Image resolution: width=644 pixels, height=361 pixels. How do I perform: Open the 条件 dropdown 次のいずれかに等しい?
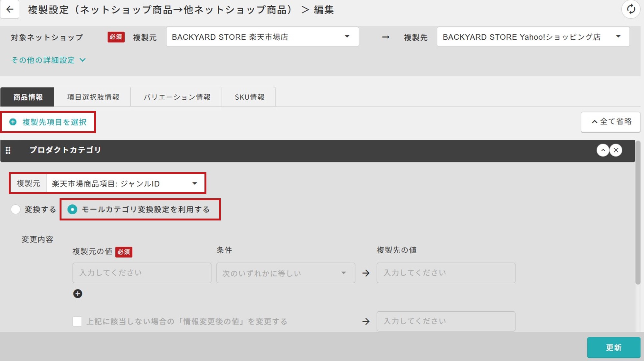click(286, 273)
